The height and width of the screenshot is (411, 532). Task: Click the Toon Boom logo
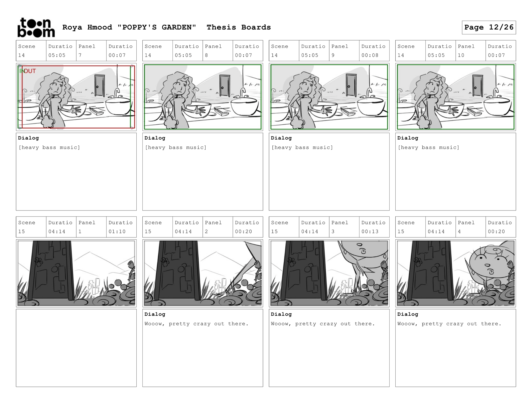tap(36, 27)
